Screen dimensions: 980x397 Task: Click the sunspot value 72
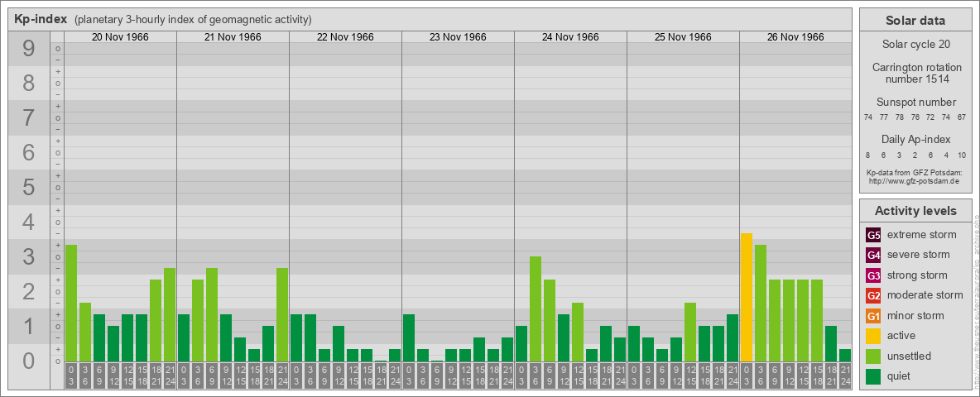930,117
